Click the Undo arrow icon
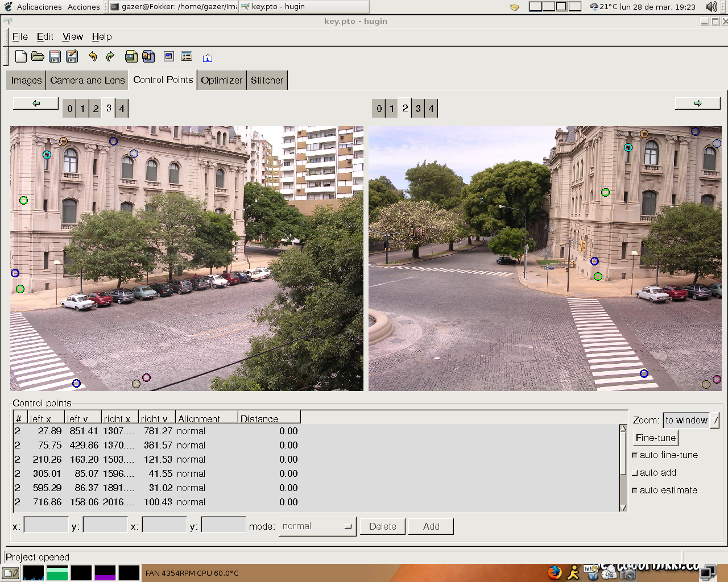 point(93,56)
